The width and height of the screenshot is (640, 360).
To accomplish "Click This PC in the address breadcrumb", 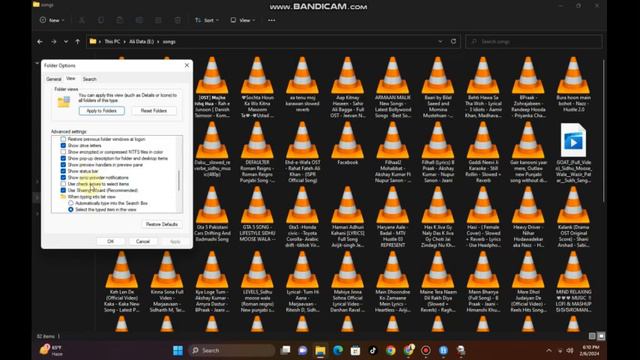I will pyautogui.click(x=112, y=42).
